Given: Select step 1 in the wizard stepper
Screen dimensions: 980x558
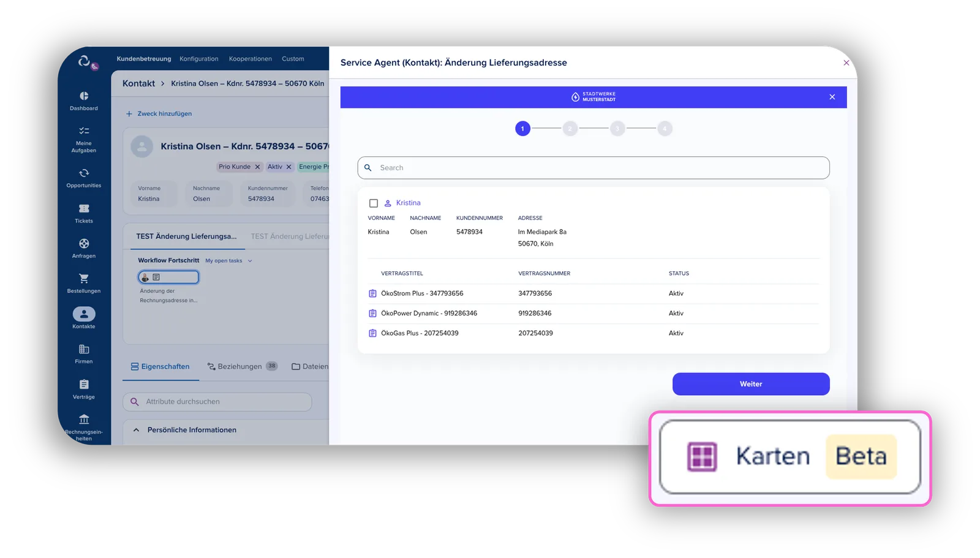Looking at the screenshot, I should (x=522, y=129).
